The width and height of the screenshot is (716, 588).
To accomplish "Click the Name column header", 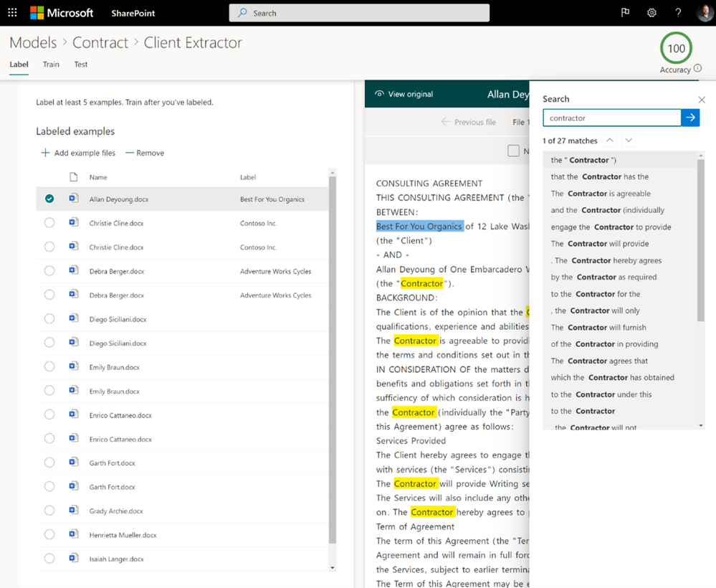I will pyautogui.click(x=98, y=177).
